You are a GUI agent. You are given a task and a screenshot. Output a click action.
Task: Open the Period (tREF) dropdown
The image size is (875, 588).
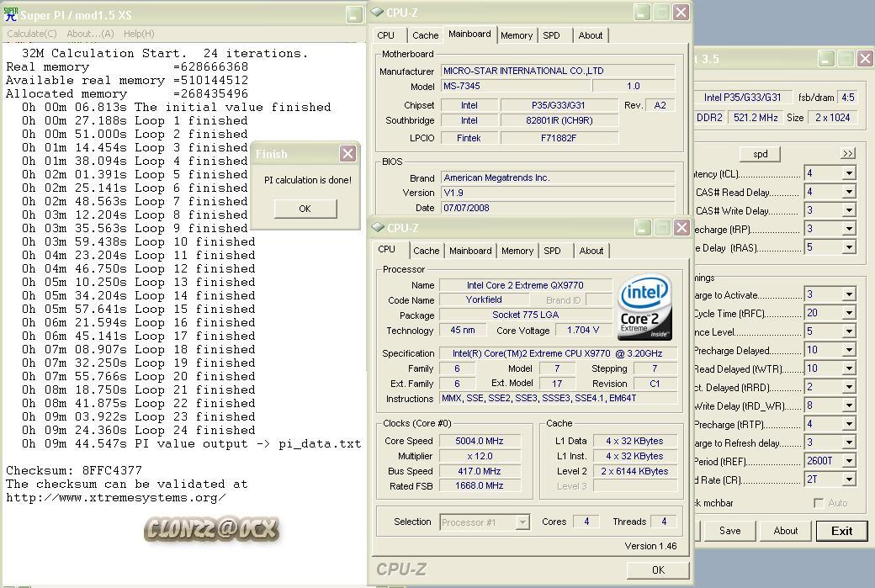point(849,461)
